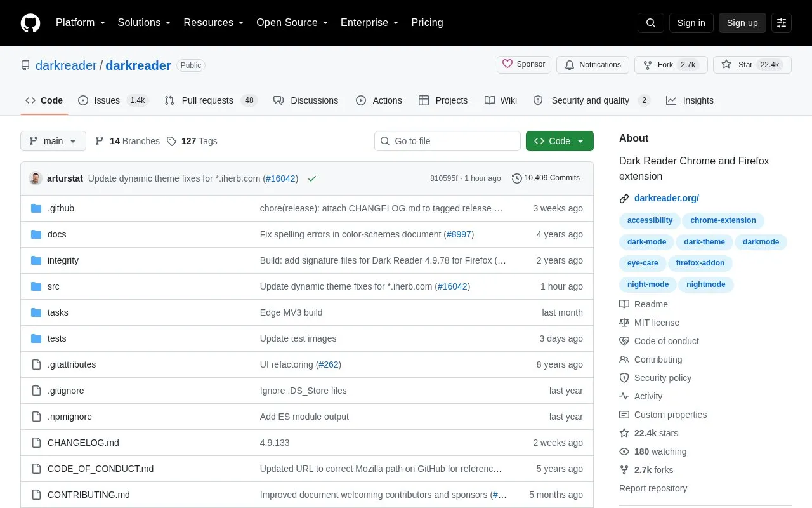Expand the Platform menu
Viewport: 812px width, 508px height.
pyautogui.click(x=81, y=23)
